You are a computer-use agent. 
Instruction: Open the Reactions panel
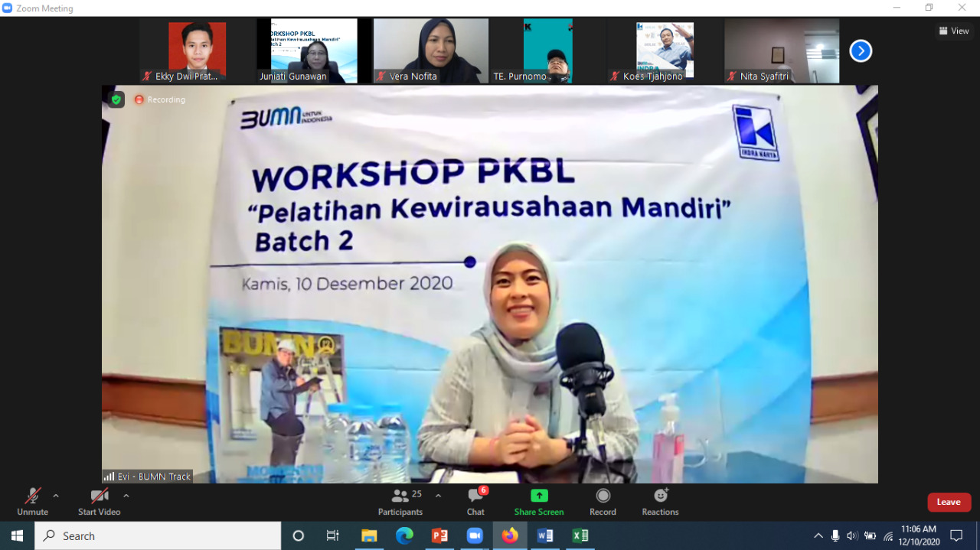click(659, 501)
